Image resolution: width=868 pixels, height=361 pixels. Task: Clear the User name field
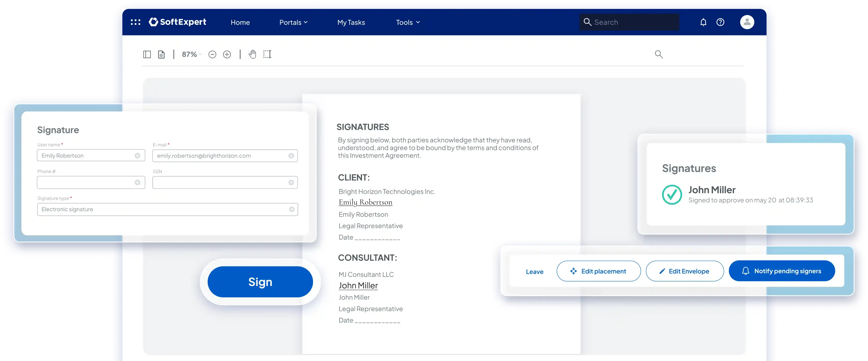pyautogui.click(x=137, y=156)
